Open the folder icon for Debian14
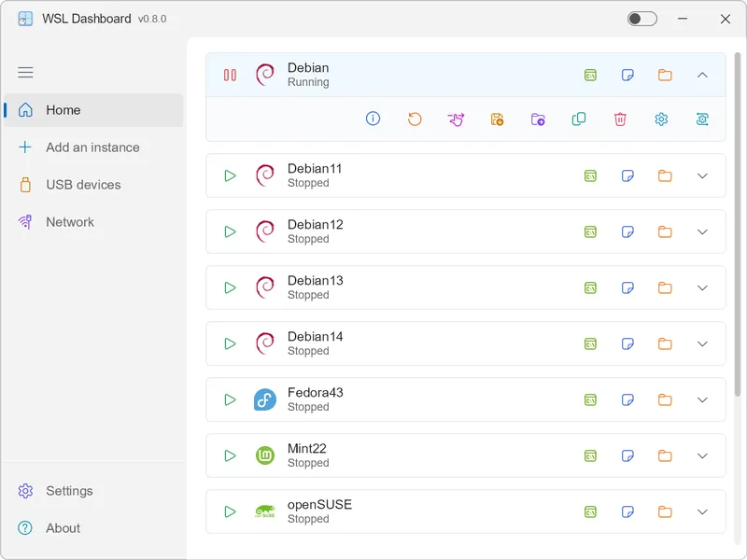Screen dimensions: 747x560 pyautogui.click(x=665, y=343)
